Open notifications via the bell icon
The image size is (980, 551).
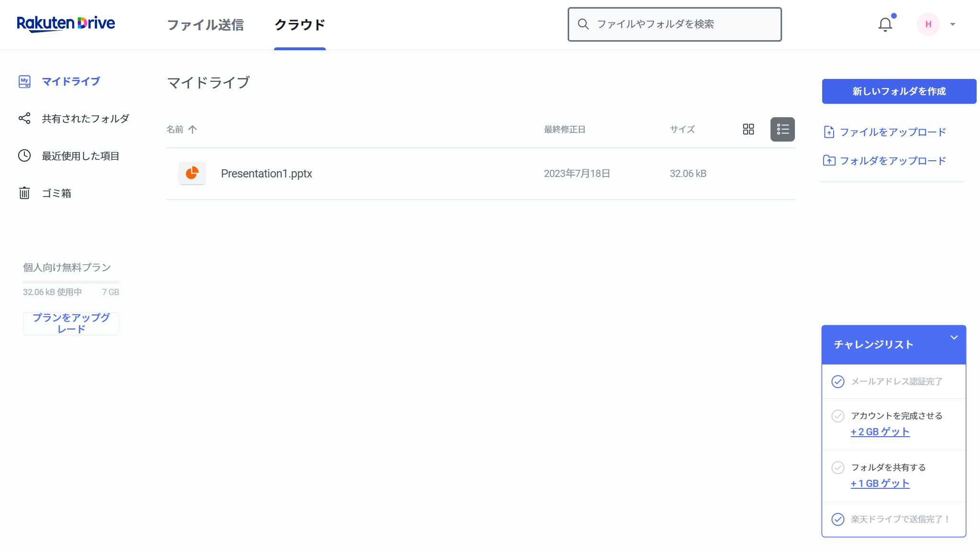[x=886, y=23]
